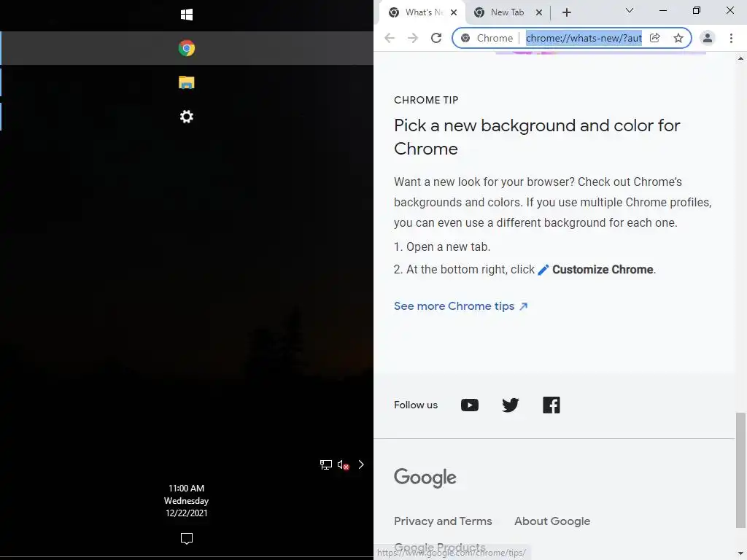
Task: Click the page vertical scrollbar thumb
Action: [x=740, y=470]
